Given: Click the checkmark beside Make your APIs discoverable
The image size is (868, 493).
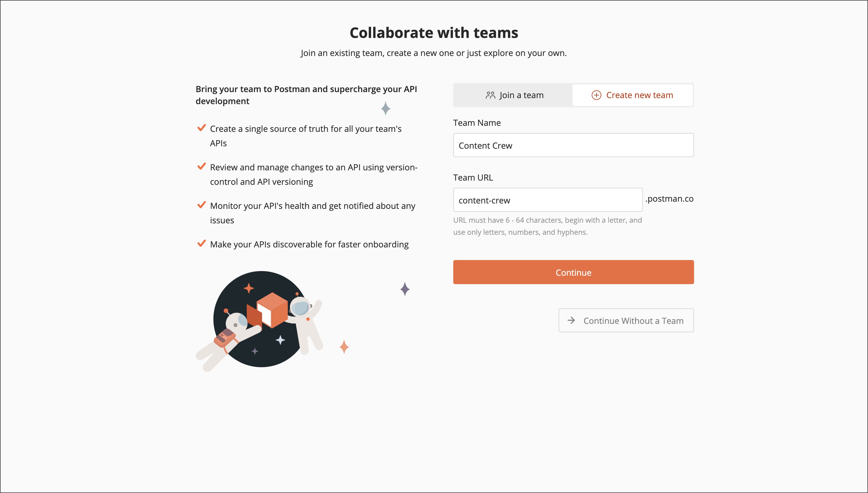Looking at the screenshot, I should [201, 244].
